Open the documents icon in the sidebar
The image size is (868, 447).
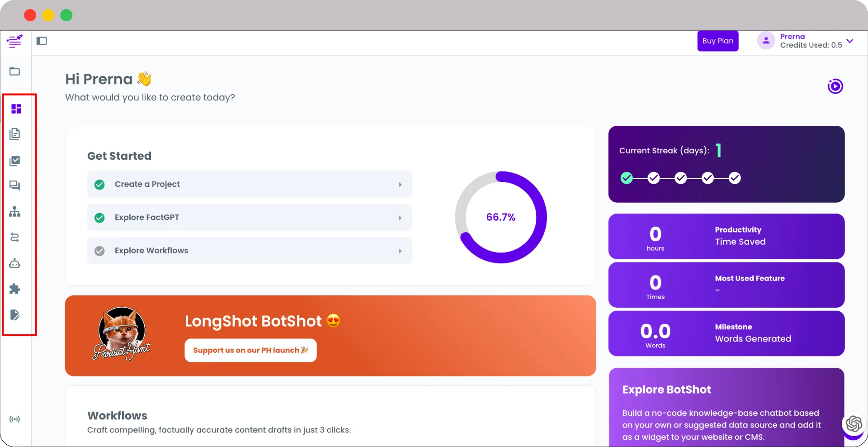pyautogui.click(x=15, y=134)
